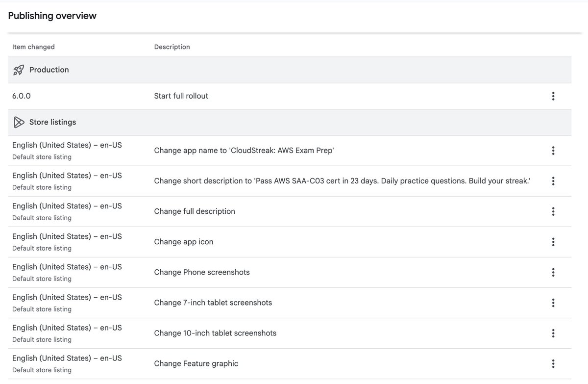This screenshot has width=588, height=384.
Task: Click en-US listing cell in app icon row
Action: pos(67,242)
